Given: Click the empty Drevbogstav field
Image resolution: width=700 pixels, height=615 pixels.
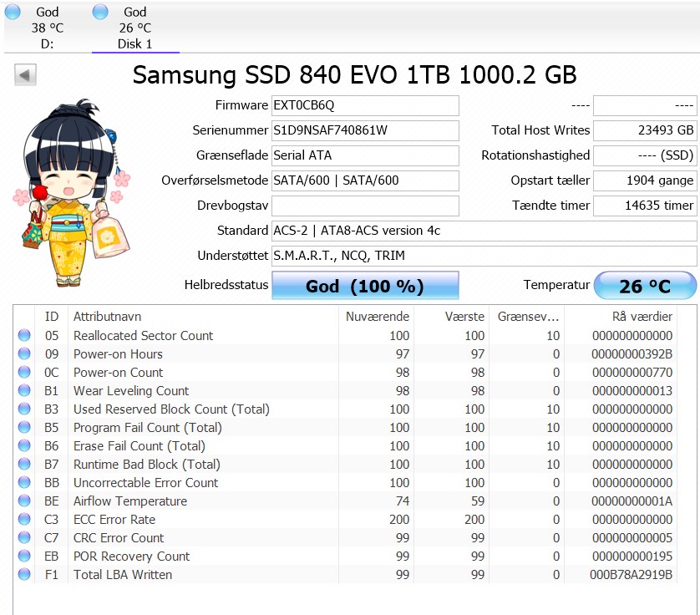Looking at the screenshot, I should click(x=365, y=206).
